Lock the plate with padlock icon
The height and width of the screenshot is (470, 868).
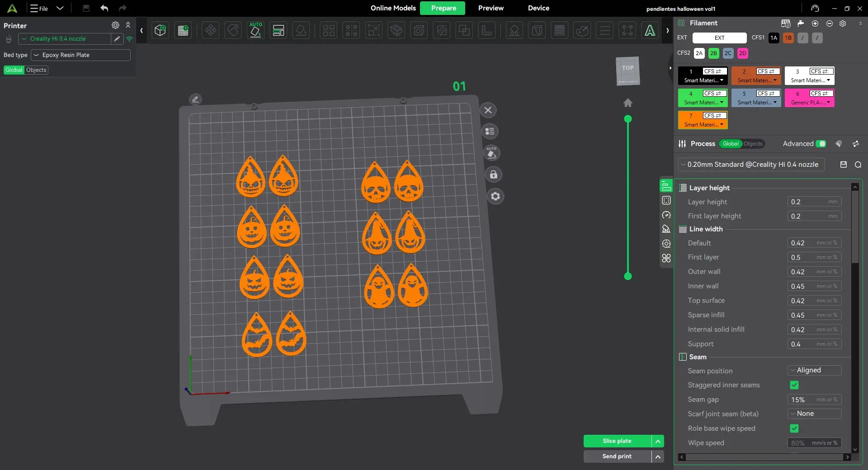pyautogui.click(x=494, y=174)
